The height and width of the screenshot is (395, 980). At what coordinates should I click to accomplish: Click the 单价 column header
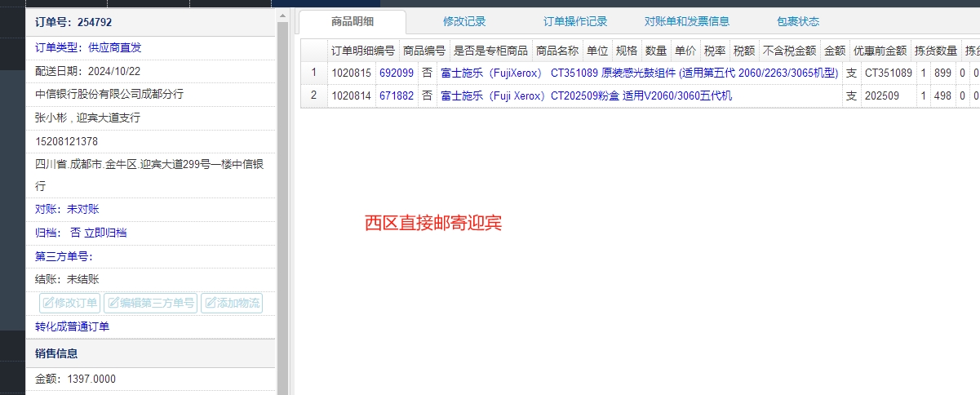[x=685, y=50]
